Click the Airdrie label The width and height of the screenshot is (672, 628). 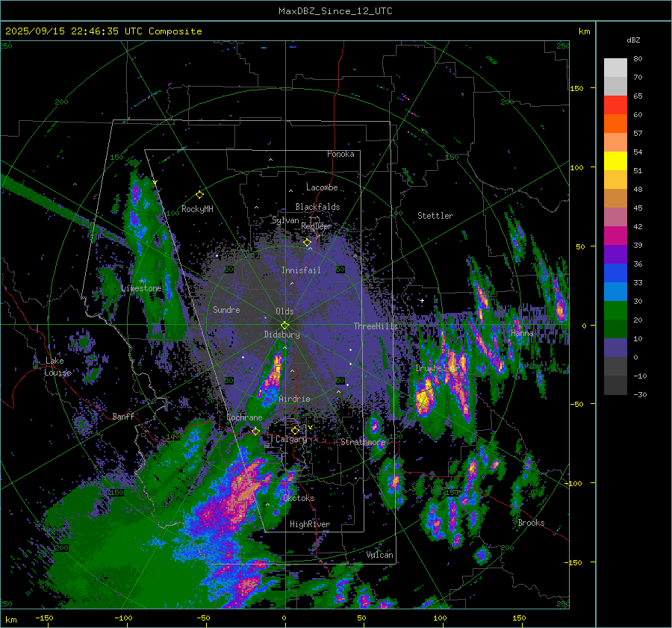[294, 399]
